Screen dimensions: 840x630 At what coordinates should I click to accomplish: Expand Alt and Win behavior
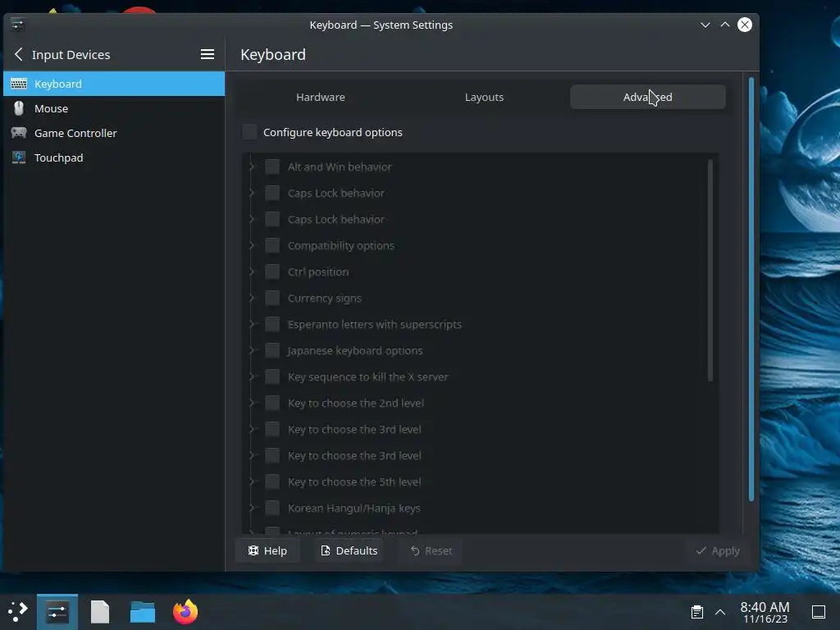(x=252, y=167)
